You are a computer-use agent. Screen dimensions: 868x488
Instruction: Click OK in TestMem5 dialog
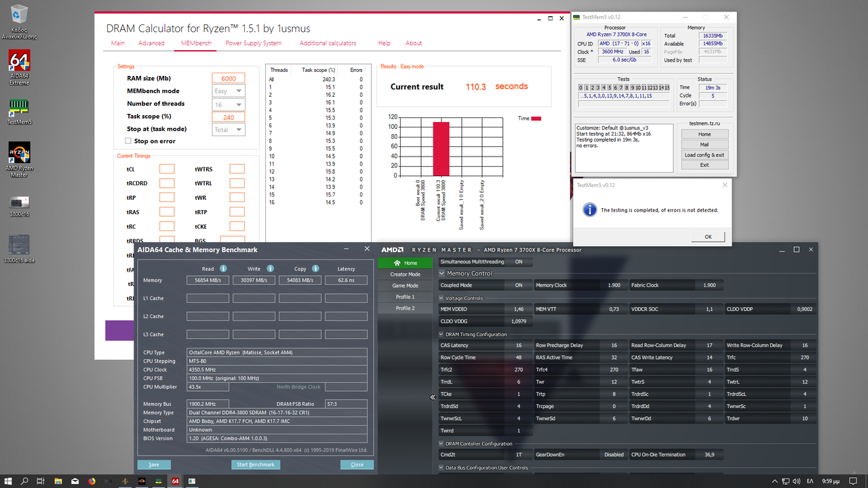click(x=708, y=237)
